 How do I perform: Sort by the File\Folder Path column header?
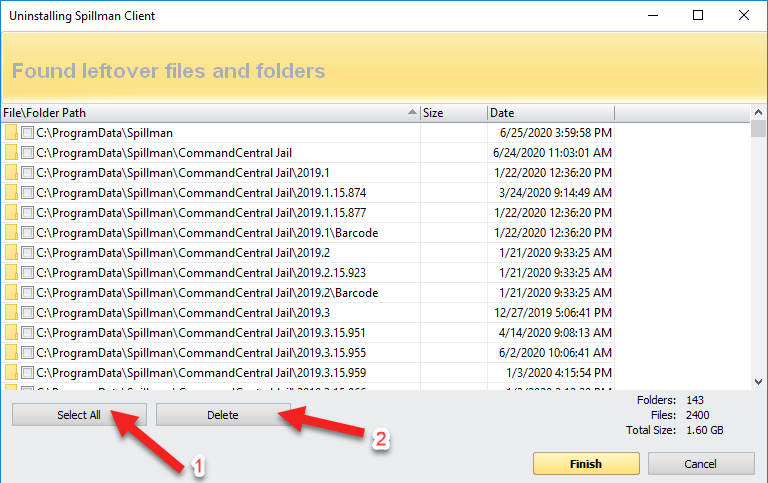coord(211,113)
